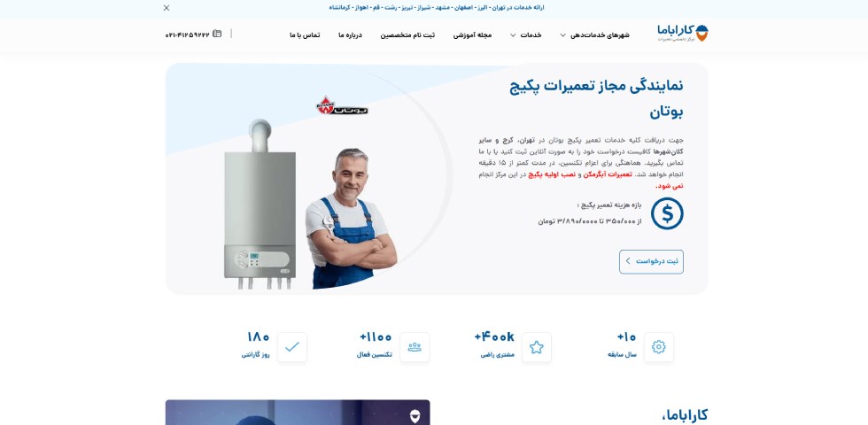Image resolution: width=868 pixels, height=425 pixels.
Task: Open the مجله آموزشی menu item
Action: coord(473,35)
